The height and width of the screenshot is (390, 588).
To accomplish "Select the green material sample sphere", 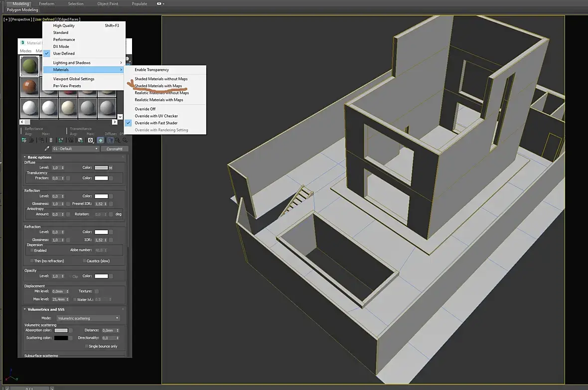I will pyautogui.click(x=29, y=66).
